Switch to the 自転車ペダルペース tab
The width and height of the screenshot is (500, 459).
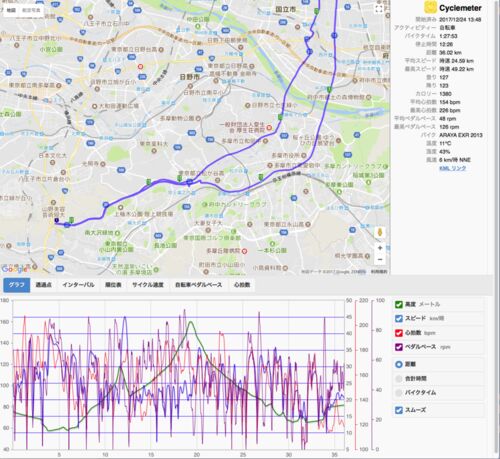coord(198,285)
